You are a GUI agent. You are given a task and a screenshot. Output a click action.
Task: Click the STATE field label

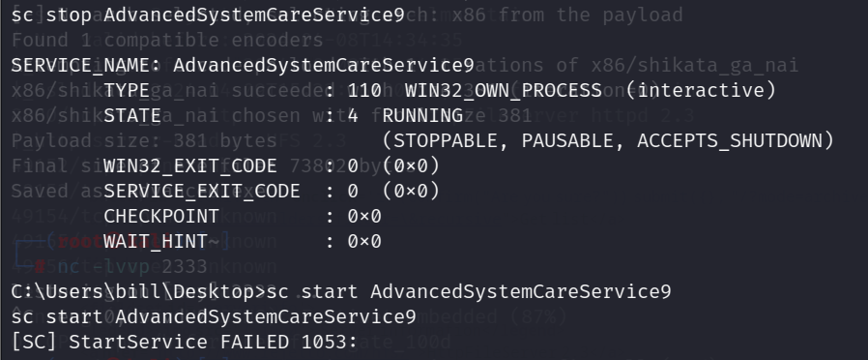pyautogui.click(x=132, y=116)
